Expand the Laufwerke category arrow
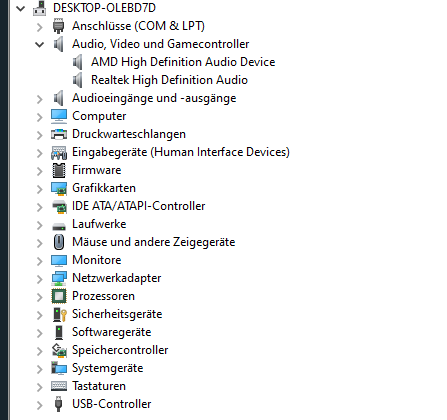Screen dimensions: 447x420 click(40, 225)
